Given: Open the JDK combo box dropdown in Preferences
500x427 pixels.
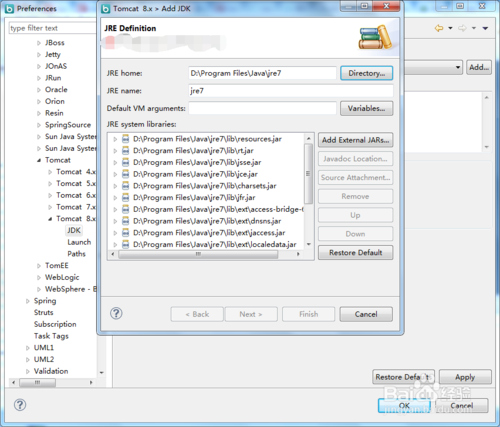Looking at the screenshot, I should [x=458, y=68].
